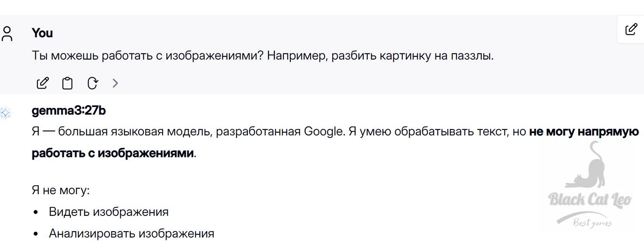This screenshot has height=241, width=644.
Task: Select the "Анализировать изображения" bullet item
Action: point(131,234)
